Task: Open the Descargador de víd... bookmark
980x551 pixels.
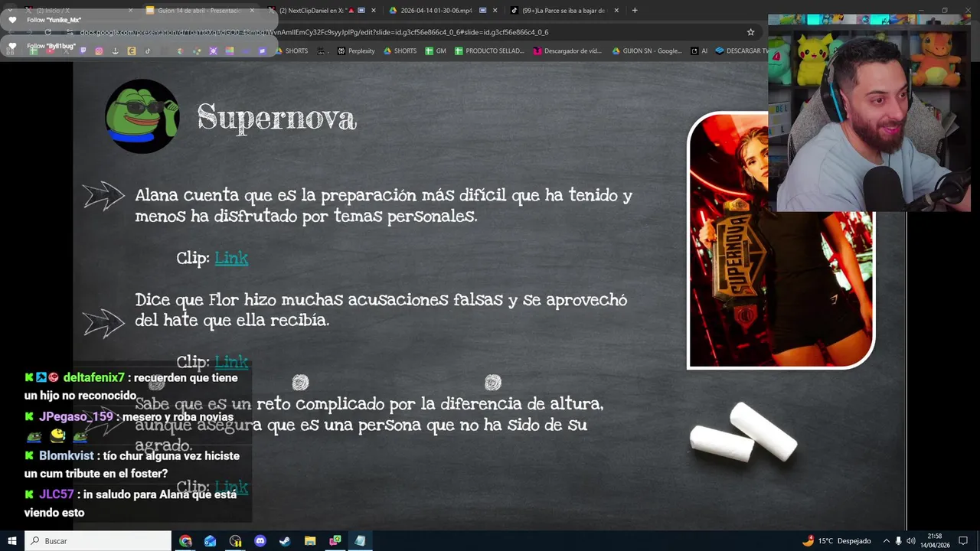Action: tap(567, 51)
